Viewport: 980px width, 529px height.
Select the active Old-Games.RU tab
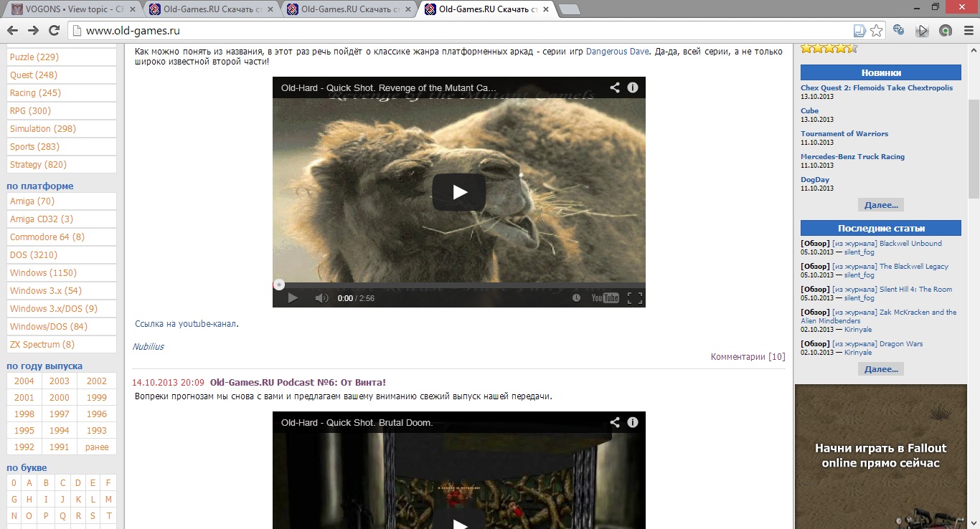click(x=485, y=9)
